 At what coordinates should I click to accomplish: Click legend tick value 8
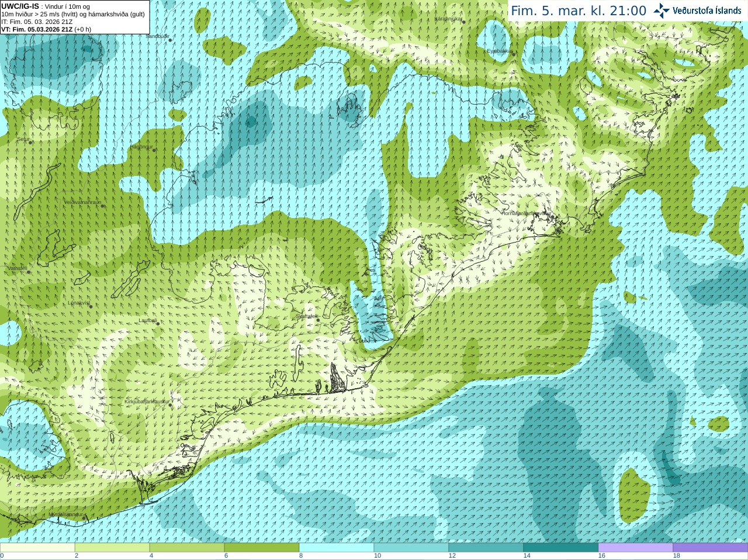[x=301, y=556]
